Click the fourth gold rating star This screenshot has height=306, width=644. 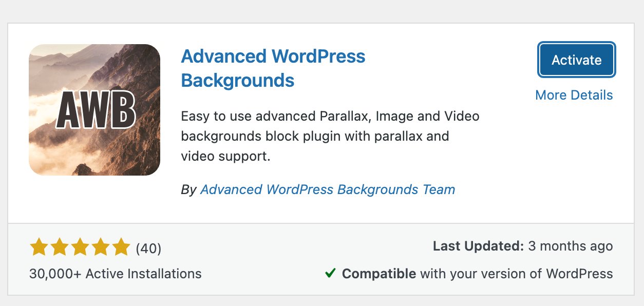[101, 247]
